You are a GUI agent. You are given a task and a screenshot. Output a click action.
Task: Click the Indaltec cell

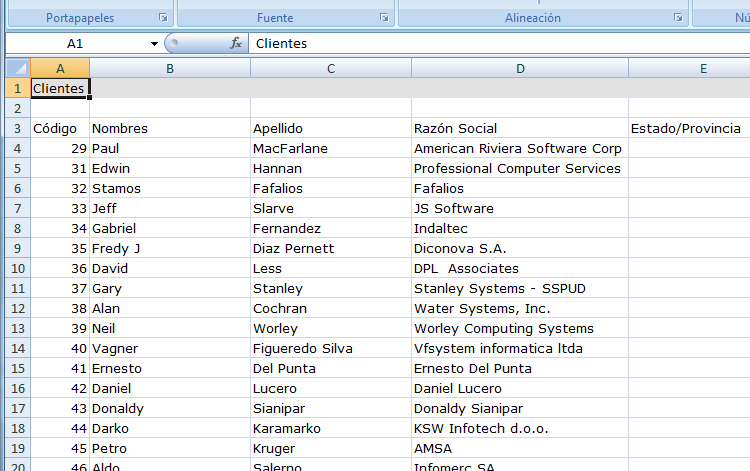[x=520, y=229]
